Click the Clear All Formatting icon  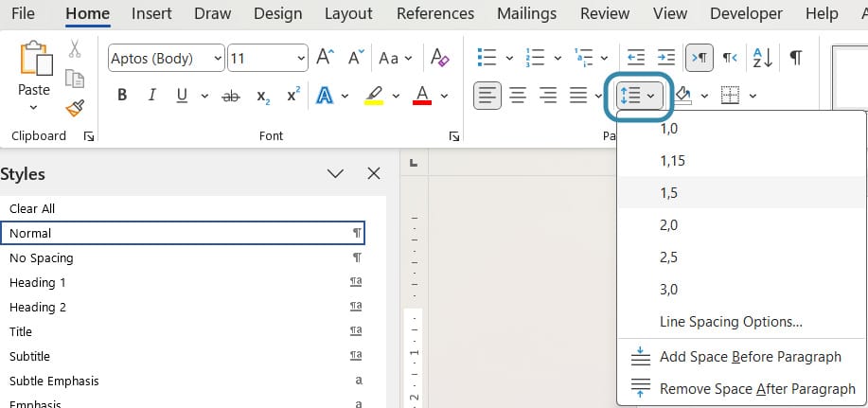[439, 58]
